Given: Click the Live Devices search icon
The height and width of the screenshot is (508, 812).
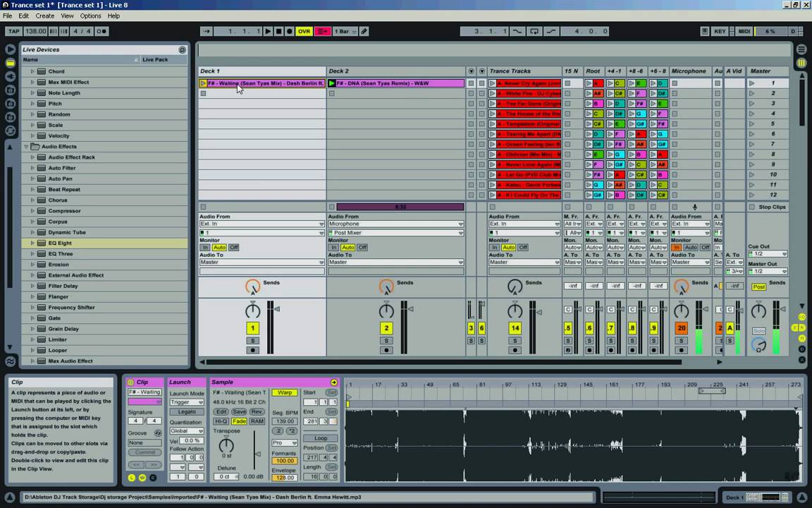Looking at the screenshot, I should [183, 50].
